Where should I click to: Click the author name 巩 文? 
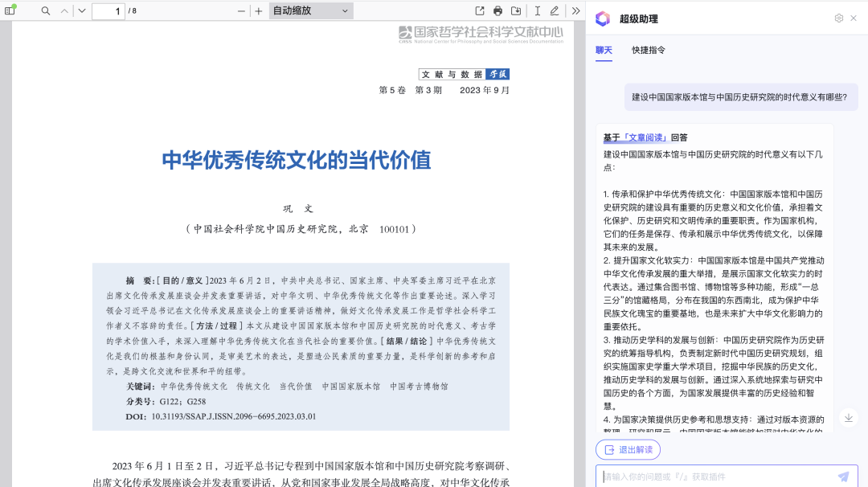pyautogui.click(x=298, y=209)
